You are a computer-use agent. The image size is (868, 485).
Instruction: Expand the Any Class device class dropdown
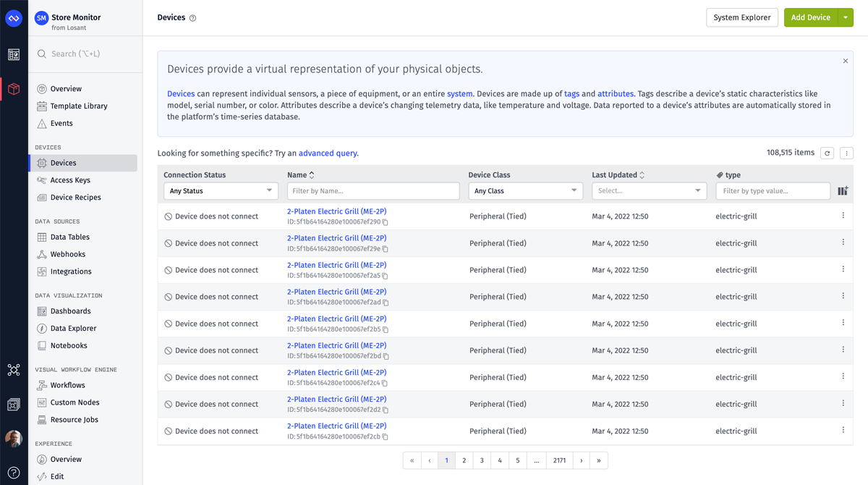tap(525, 191)
